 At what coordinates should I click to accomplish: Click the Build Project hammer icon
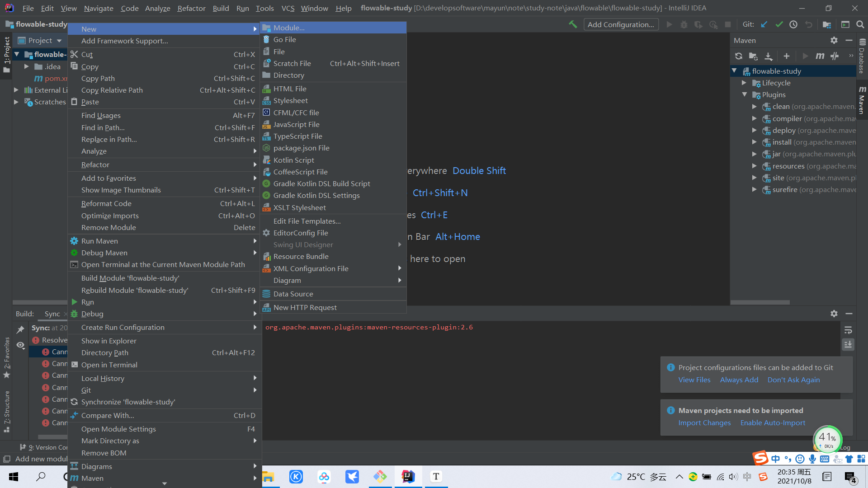click(573, 24)
